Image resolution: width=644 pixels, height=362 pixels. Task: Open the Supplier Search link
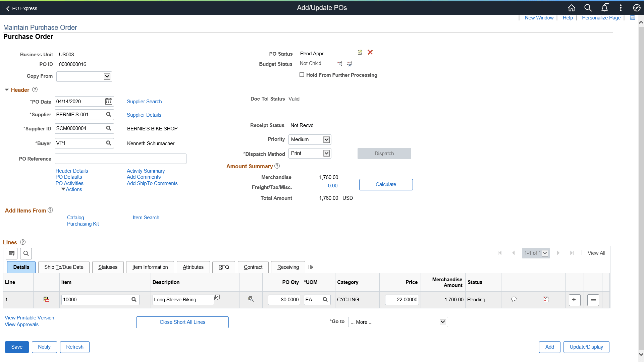[144, 101]
